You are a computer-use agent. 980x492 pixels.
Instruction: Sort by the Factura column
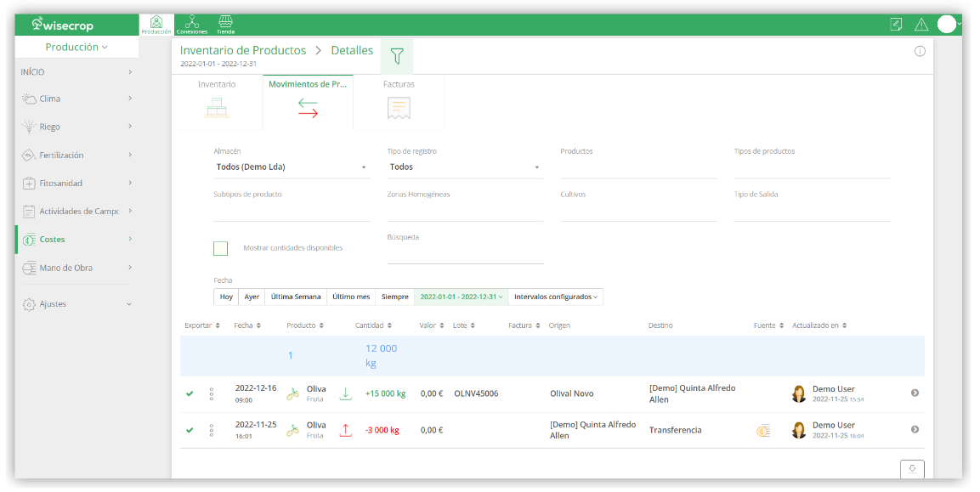pyautogui.click(x=524, y=325)
